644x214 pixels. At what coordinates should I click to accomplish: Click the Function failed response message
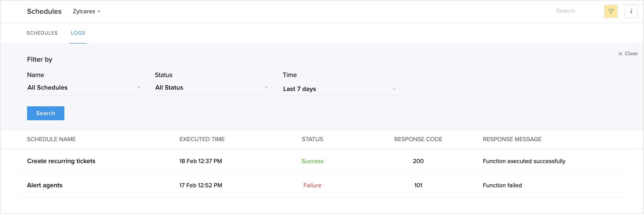(502, 185)
